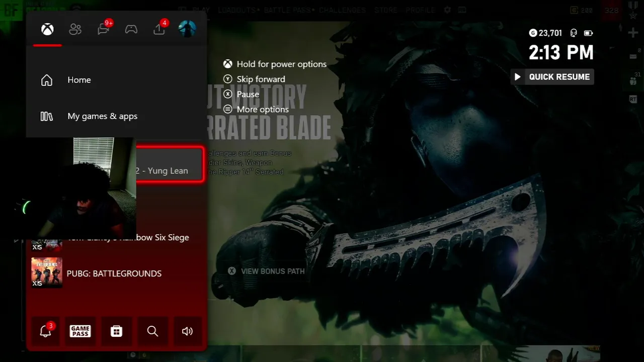Open the Capture & share tab
Image resolution: width=644 pixels, height=362 pixels.
(x=159, y=29)
